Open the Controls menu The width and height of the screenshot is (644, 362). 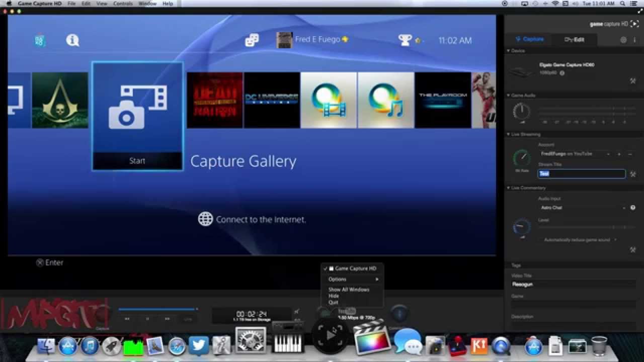coord(123,4)
